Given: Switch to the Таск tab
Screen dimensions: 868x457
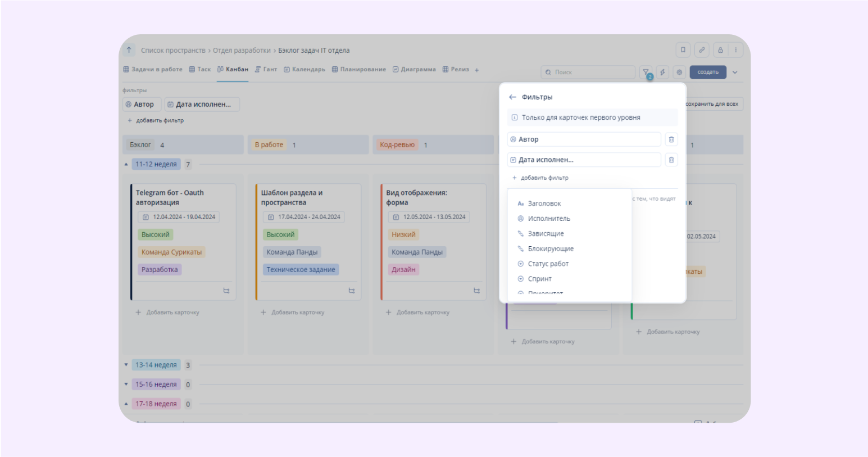Looking at the screenshot, I should 200,70.
